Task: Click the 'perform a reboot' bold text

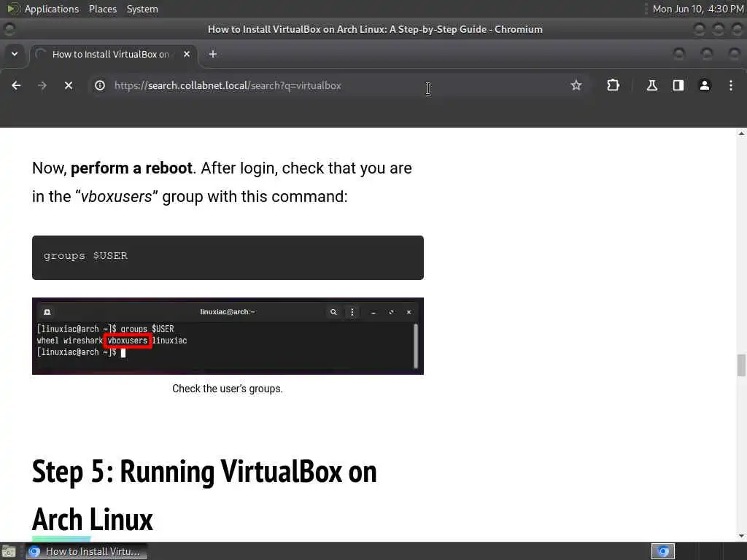Action: pos(131,168)
